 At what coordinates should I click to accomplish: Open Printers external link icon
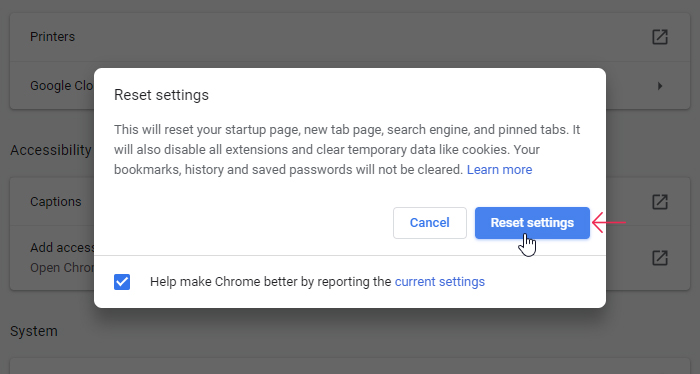coord(660,37)
